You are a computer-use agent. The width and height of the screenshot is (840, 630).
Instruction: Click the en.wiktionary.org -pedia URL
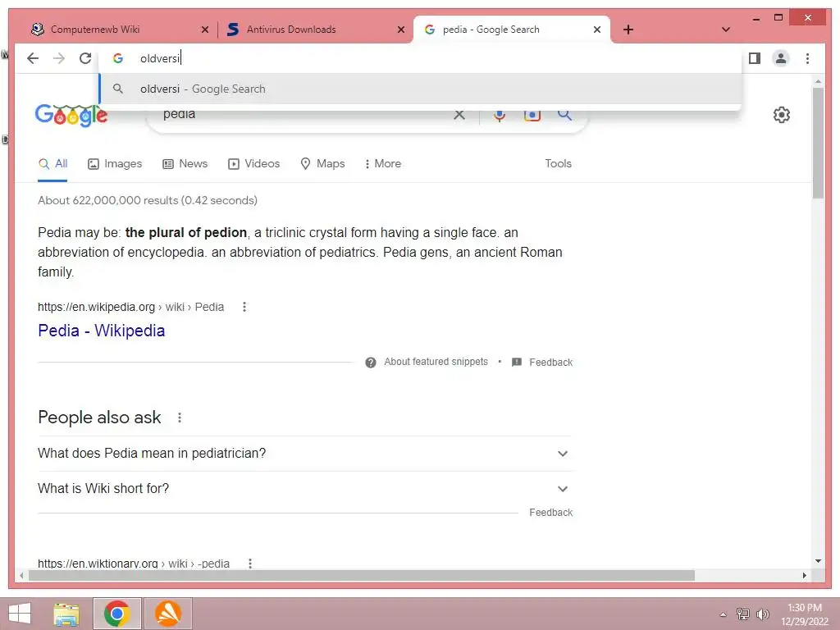coord(134,564)
